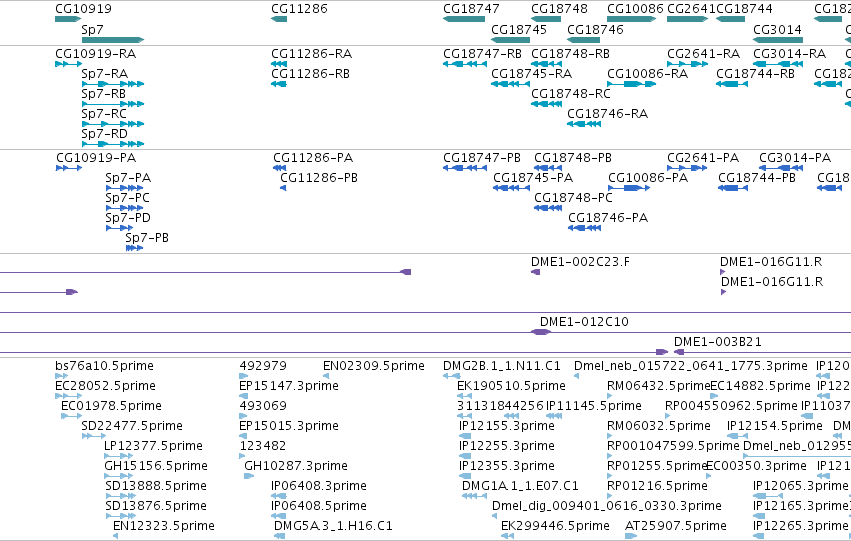Click the CG10086-PA protein glyph
Viewport: 851px width, 541px height.
[629, 188]
